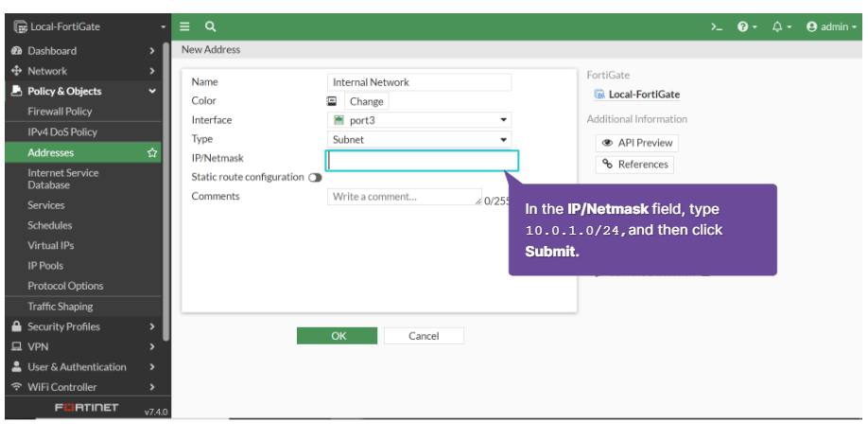Open the Interface dropdown showing port3
Viewport: 868px width, 439px height.
coord(419,120)
